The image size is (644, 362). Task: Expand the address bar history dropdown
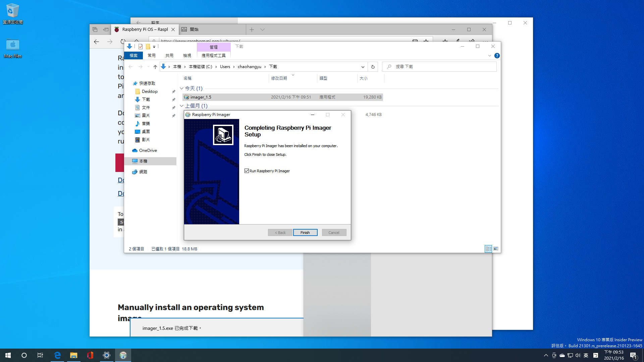(x=363, y=67)
